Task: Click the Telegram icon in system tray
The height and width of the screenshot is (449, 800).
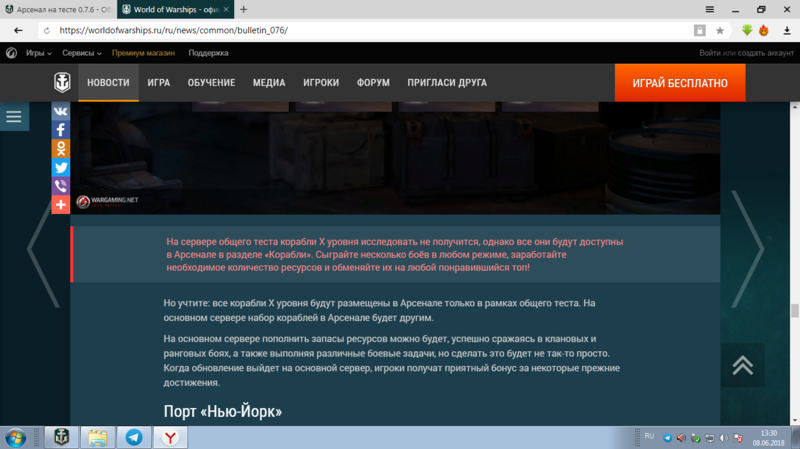Action: pos(667,438)
